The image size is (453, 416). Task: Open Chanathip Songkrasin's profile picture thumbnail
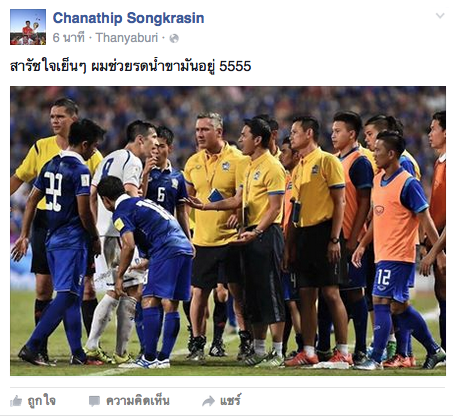point(28,27)
